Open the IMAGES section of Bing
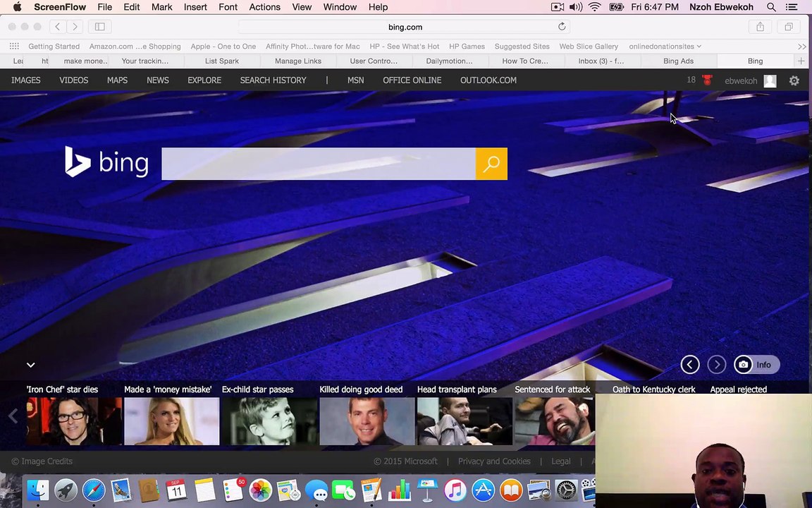 26,80
